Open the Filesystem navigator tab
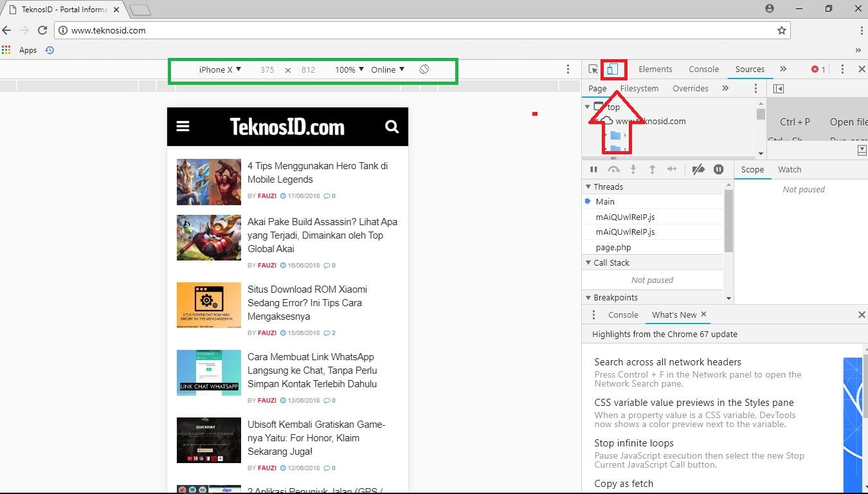 click(639, 88)
